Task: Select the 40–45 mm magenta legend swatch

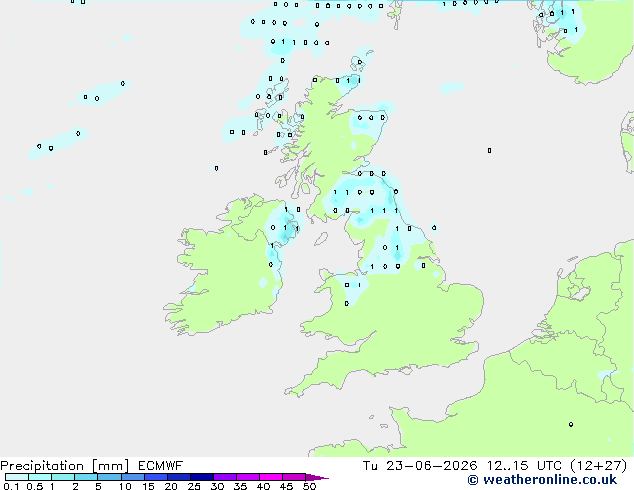Action: pyautogui.click(x=271, y=477)
